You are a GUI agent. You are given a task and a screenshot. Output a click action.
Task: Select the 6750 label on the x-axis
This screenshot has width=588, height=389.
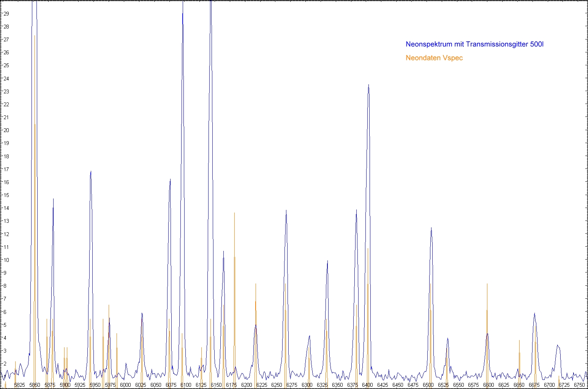(579, 385)
